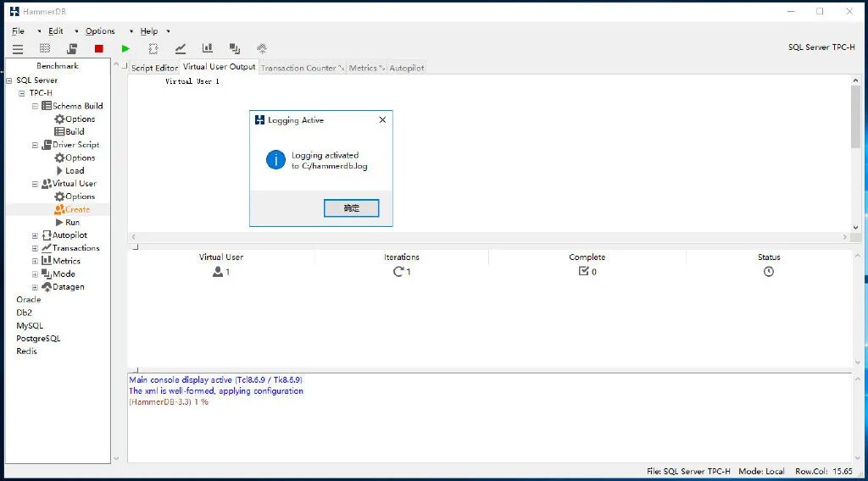Viewport: 868px width, 481px height.
Task: Click the console prompt line HammerDB-3.3
Action: pyautogui.click(x=169, y=402)
